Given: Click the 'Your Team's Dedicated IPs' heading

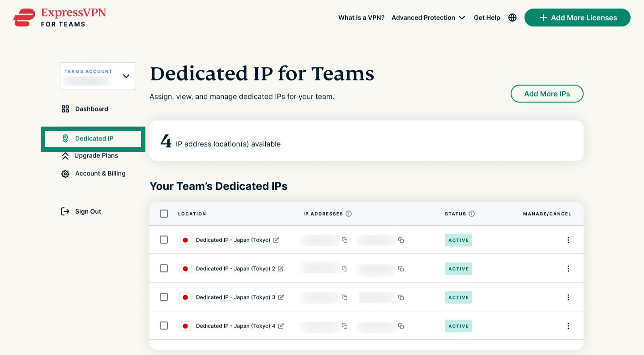Looking at the screenshot, I should pyautogui.click(x=218, y=186).
